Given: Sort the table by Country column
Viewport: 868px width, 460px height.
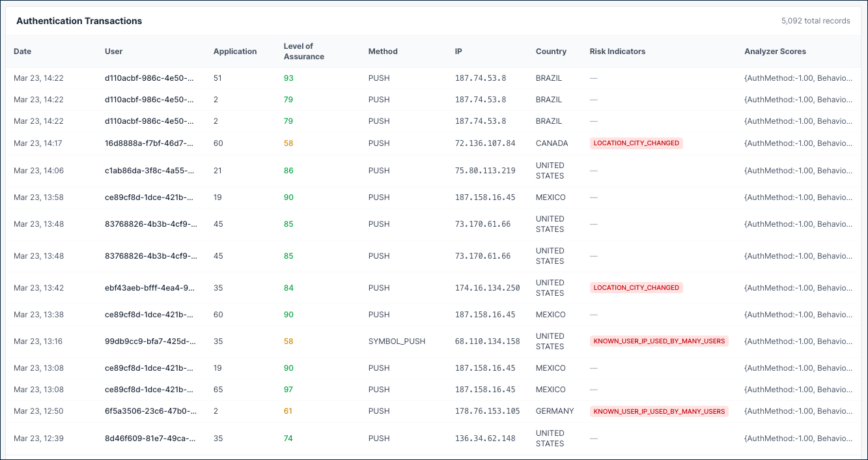Looking at the screenshot, I should click(x=551, y=51).
